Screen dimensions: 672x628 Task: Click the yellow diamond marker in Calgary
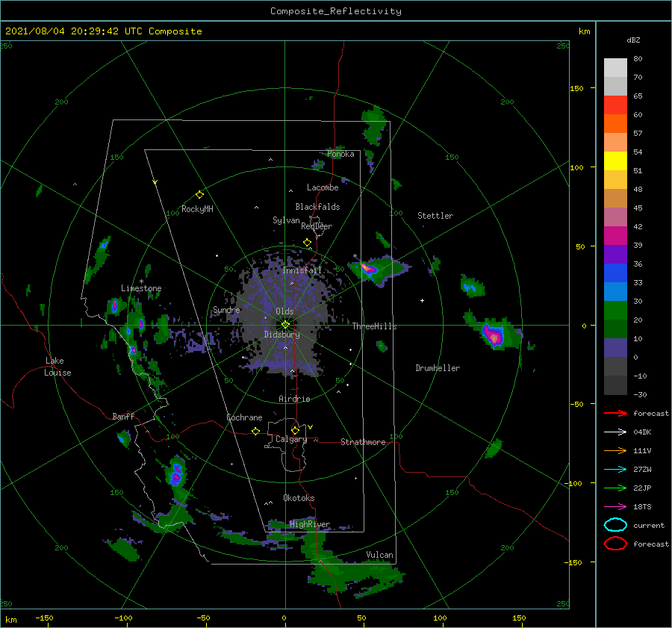pyautogui.click(x=295, y=430)
